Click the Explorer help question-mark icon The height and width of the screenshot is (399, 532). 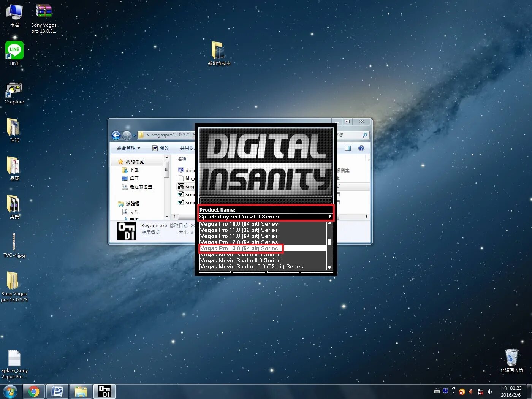(x=361, y=148)
